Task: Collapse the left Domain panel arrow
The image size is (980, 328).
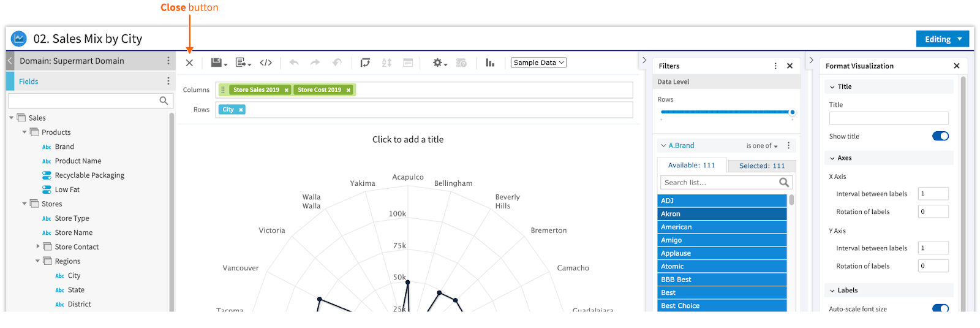Action: tap(10, 61)
